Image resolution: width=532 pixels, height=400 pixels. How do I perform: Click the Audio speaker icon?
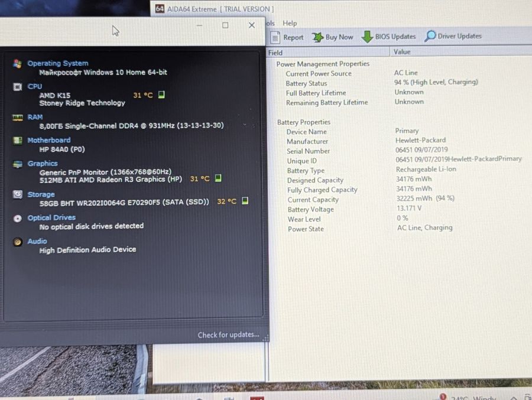(18, 242)
